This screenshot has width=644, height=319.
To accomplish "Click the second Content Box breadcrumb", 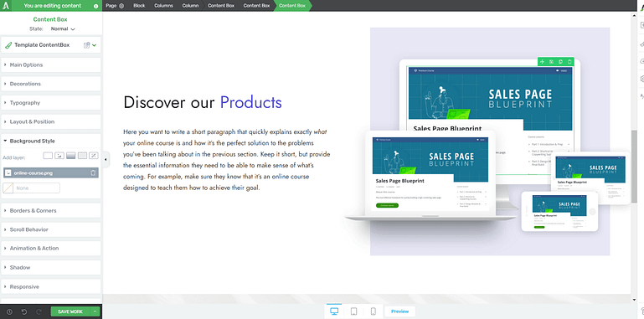I will click(257, 6).
